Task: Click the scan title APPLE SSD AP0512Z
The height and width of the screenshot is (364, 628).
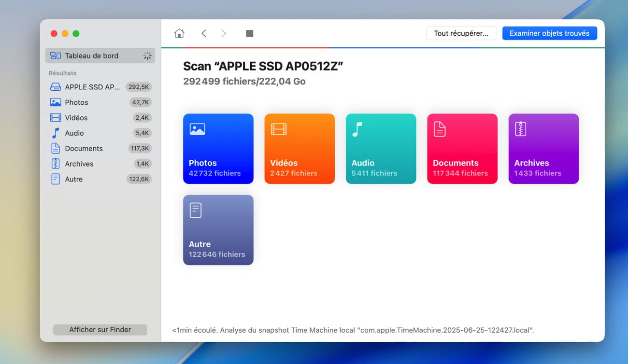Action: point(263,67)
